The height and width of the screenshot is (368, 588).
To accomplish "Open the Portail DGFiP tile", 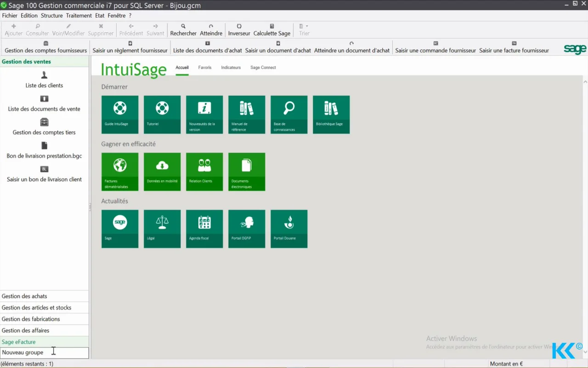I will pos(247,229).
